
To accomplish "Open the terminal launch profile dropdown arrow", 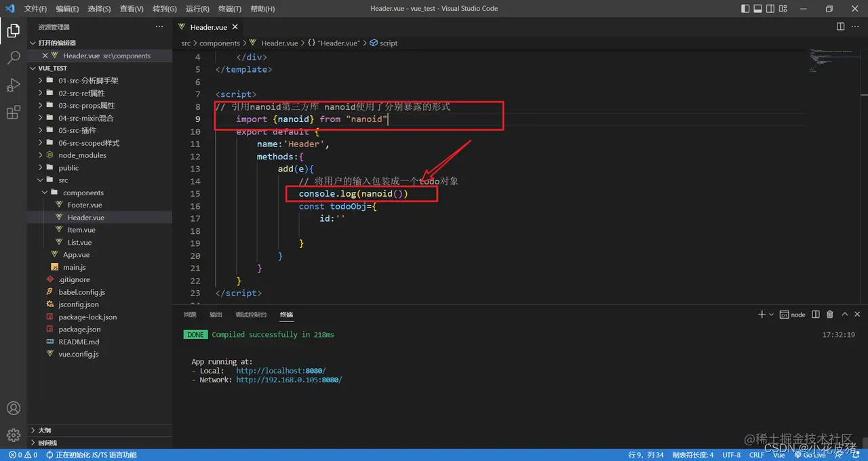I will coord(772,315).
